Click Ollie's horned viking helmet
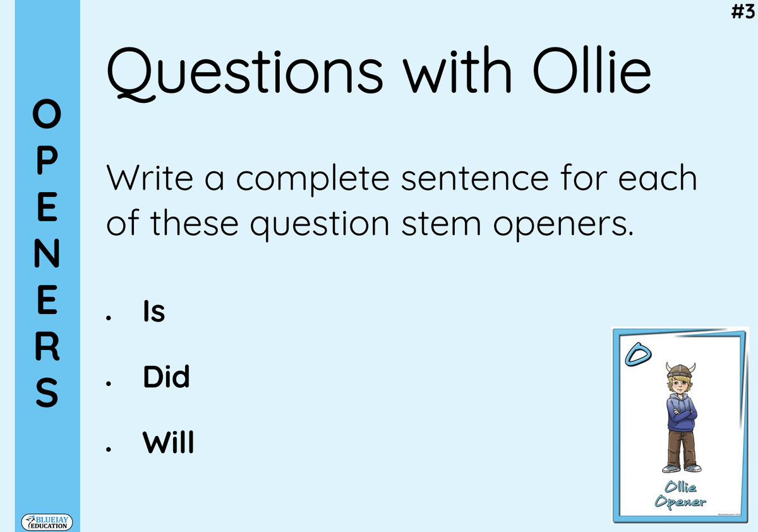 tap(681, 371)
